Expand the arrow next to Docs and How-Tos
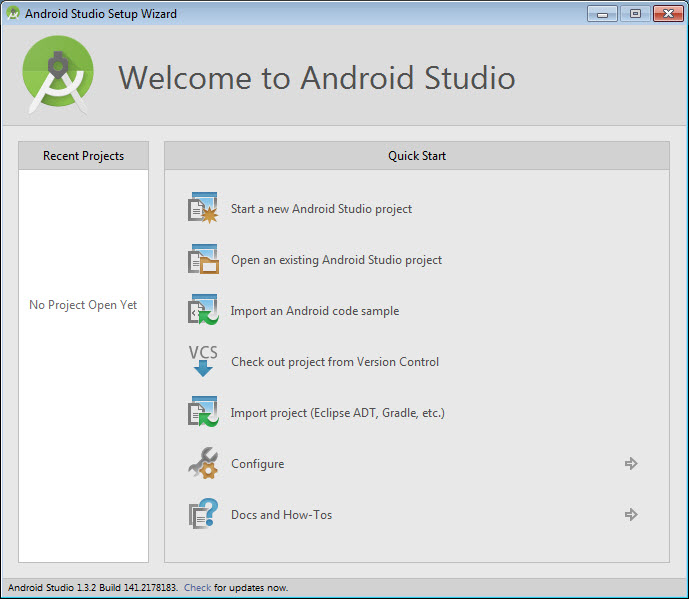 pos(631,514)
